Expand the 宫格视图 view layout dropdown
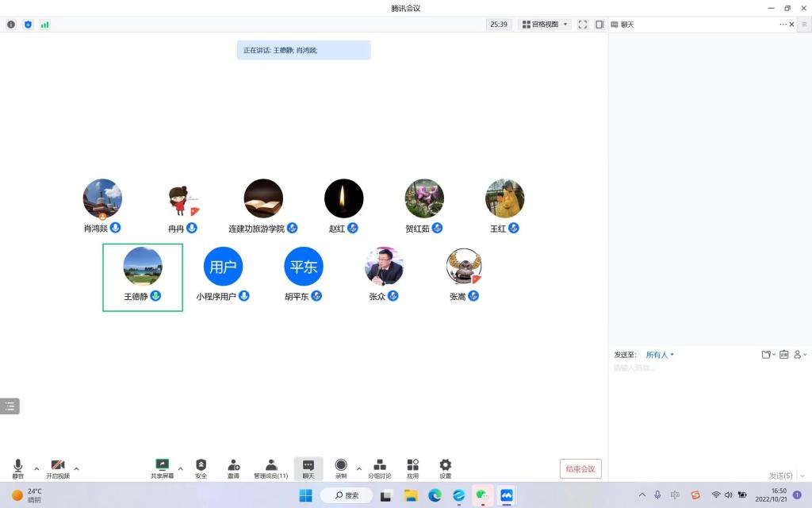The height and width of the screenshot is (508, 812). [545, 25]
